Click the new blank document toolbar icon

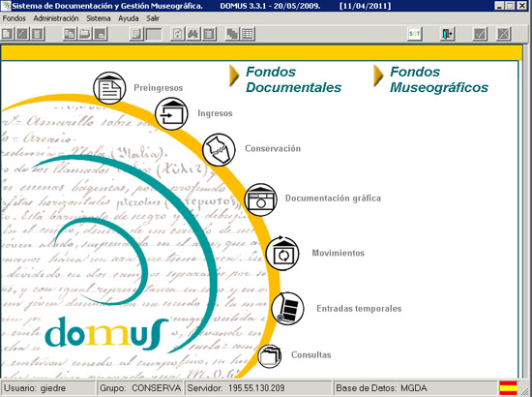tap(8, 34)
